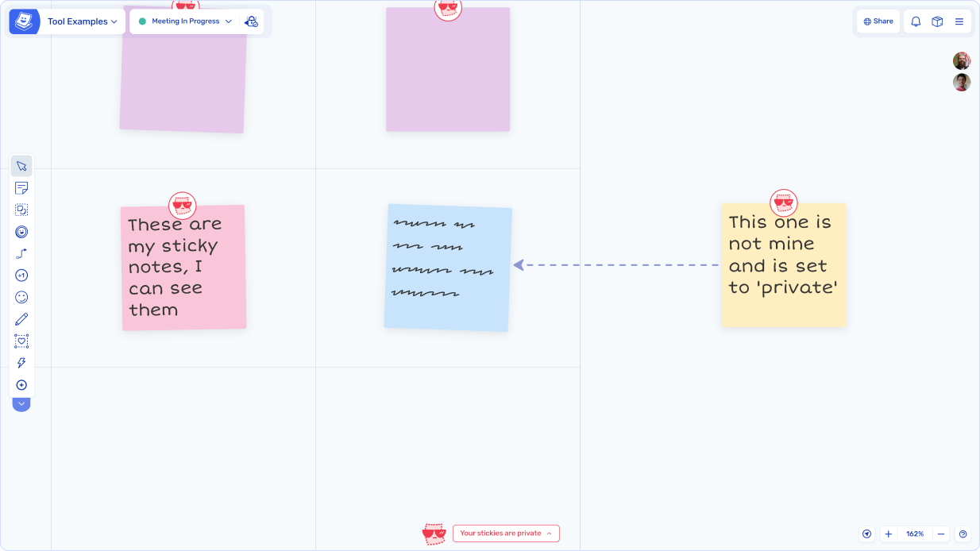Choose the connector line tool
Screen dimensions: 980x551
coord(21,254)
